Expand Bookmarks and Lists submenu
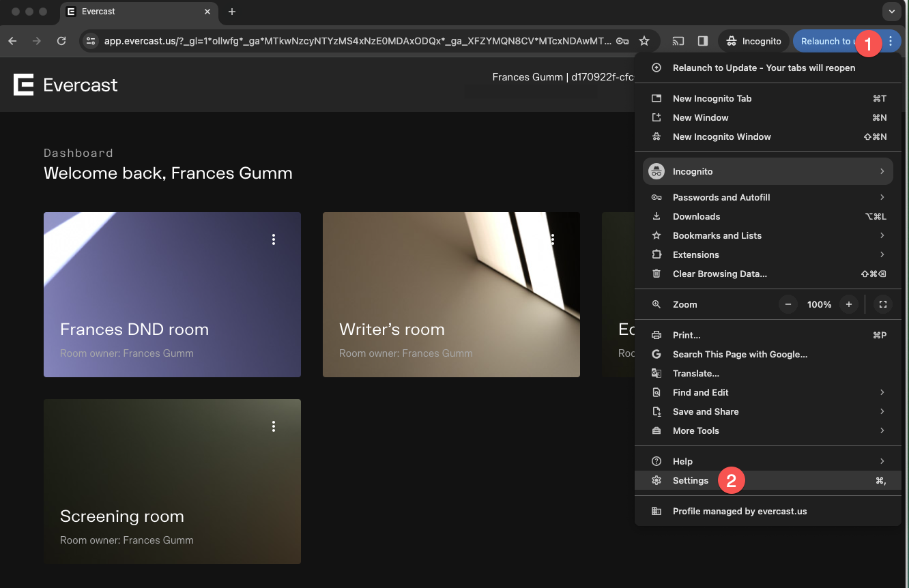 [x=768, y=235]
